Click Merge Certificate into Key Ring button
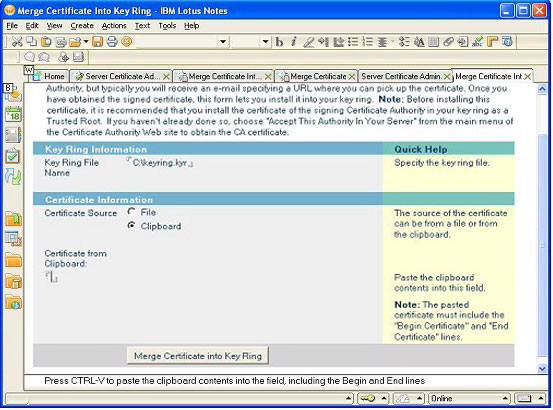The height and width of the screenshot is (410, 553). 198,356
